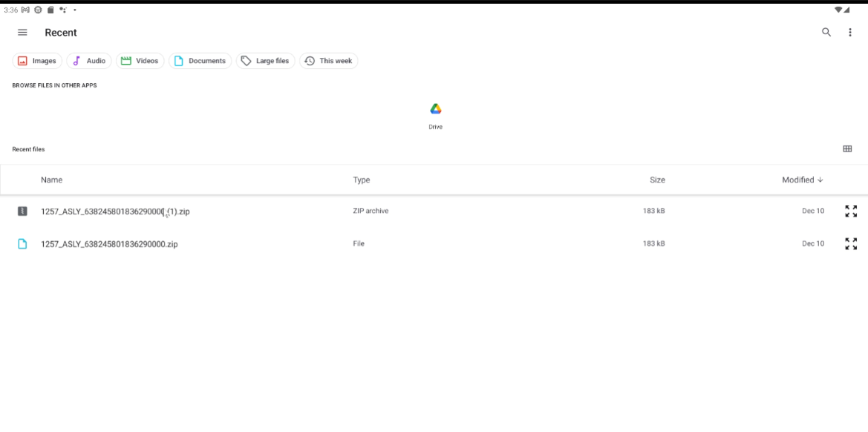Open the three-dot overflow menu
The width and height of the screenshot is (868, 432).
[849, 32]
